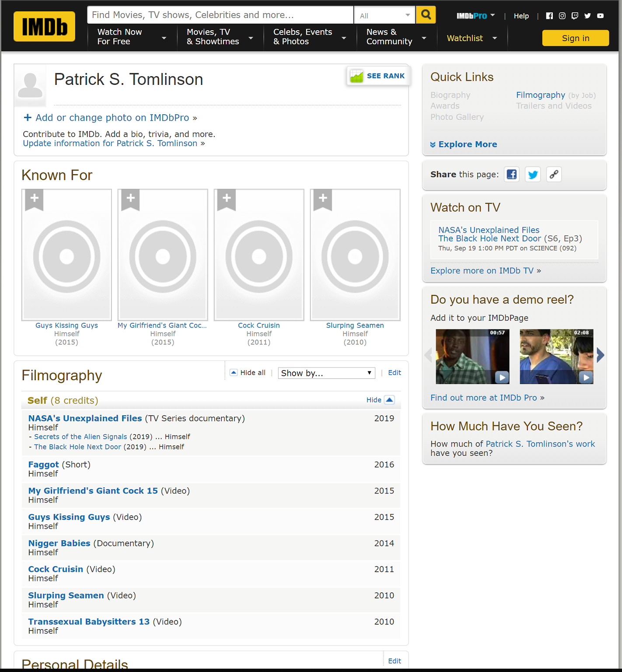Click the plus icon beside Add or change photo
Screen dimensions: 622x672
(28, 118)
